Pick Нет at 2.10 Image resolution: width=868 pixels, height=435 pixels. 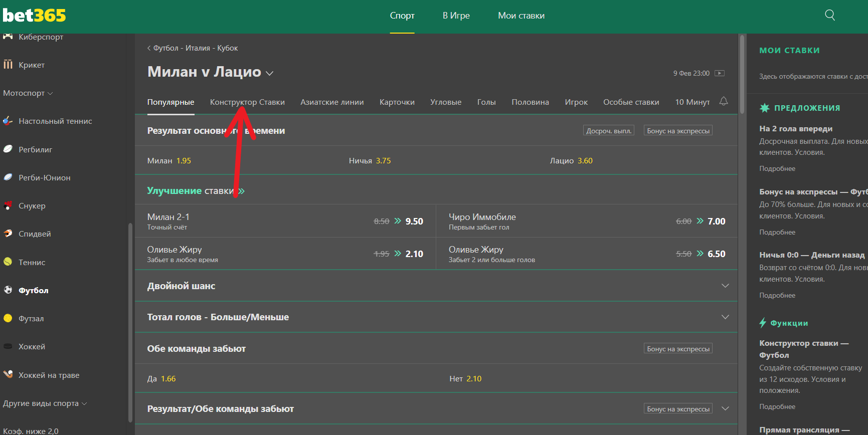click(x=587, y=378)
